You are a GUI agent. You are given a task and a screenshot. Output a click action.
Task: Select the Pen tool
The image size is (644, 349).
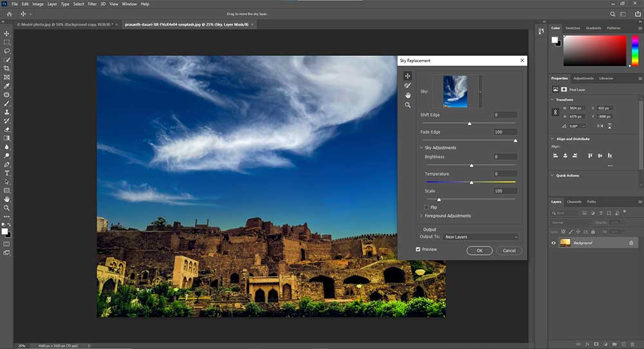click(x=6, y=164)
